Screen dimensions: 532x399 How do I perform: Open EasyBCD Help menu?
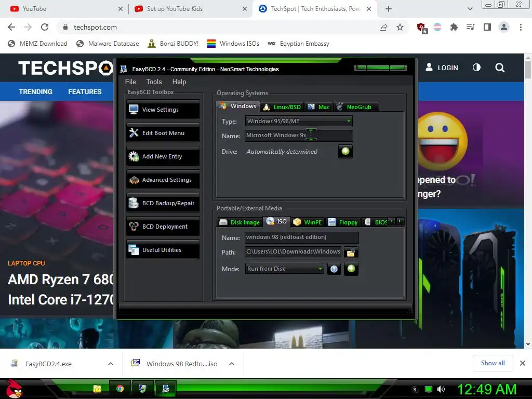[x=179, y=82]
